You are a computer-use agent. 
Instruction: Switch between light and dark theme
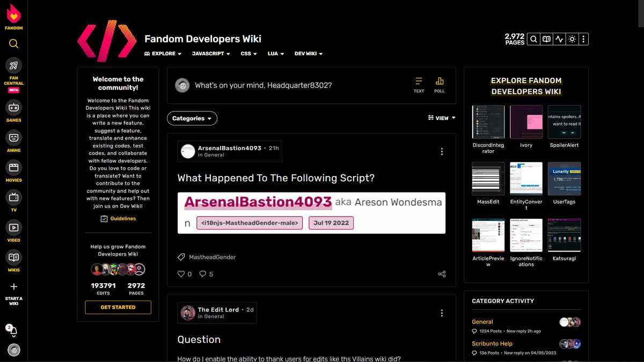(572, 39)
